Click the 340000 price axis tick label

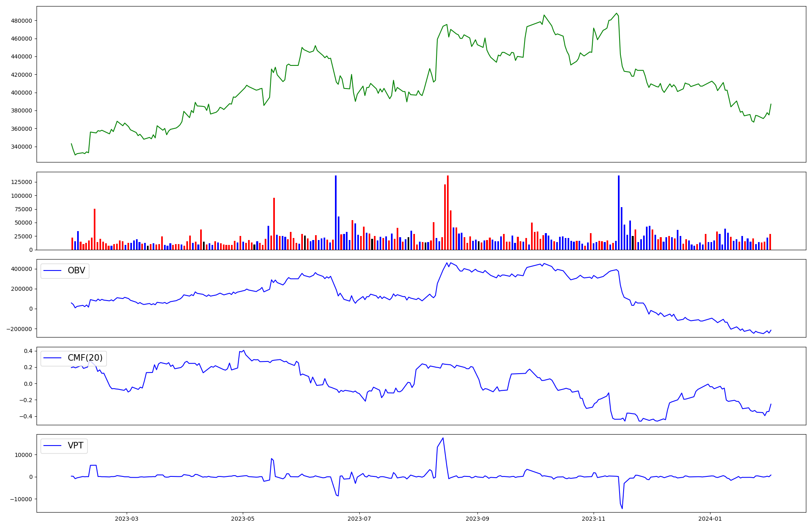tap(21, 147)
